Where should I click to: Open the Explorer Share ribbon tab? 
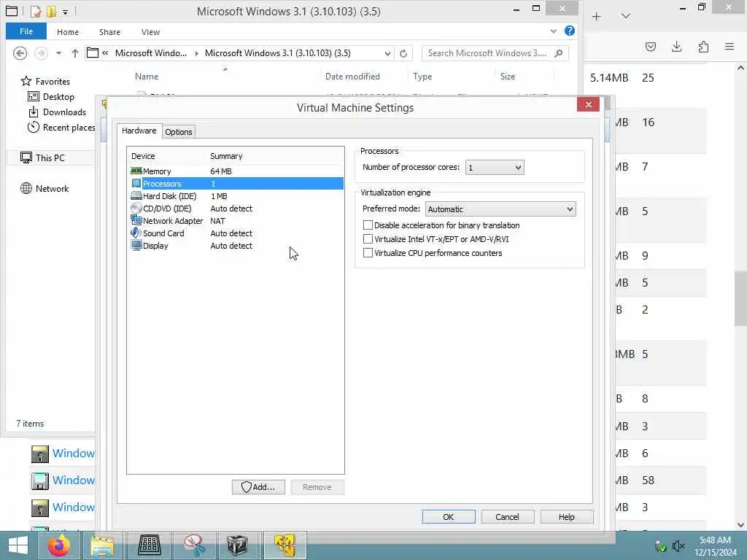109,32
